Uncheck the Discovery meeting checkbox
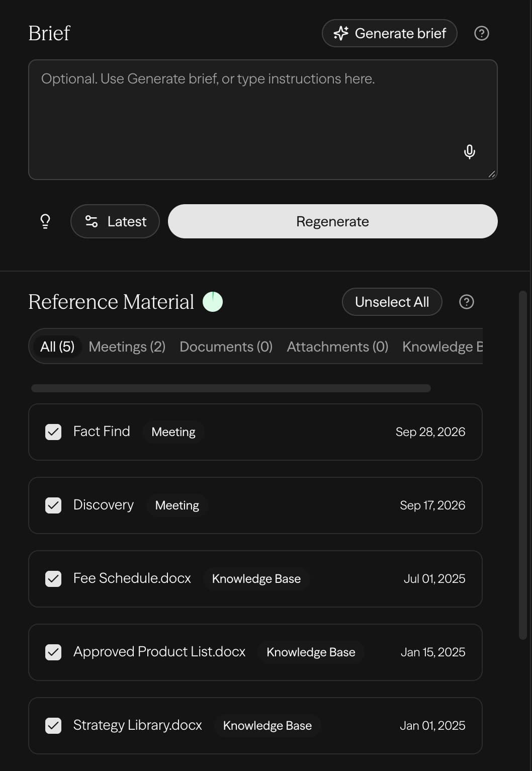Image resolution: width=532 pixels, height=771 pixels. 53,505
